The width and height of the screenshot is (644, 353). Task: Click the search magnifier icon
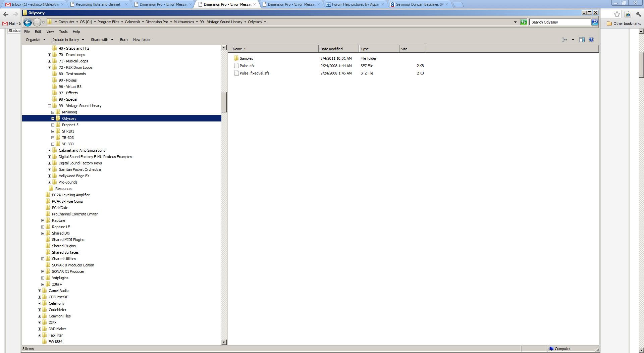coord(594,22)
